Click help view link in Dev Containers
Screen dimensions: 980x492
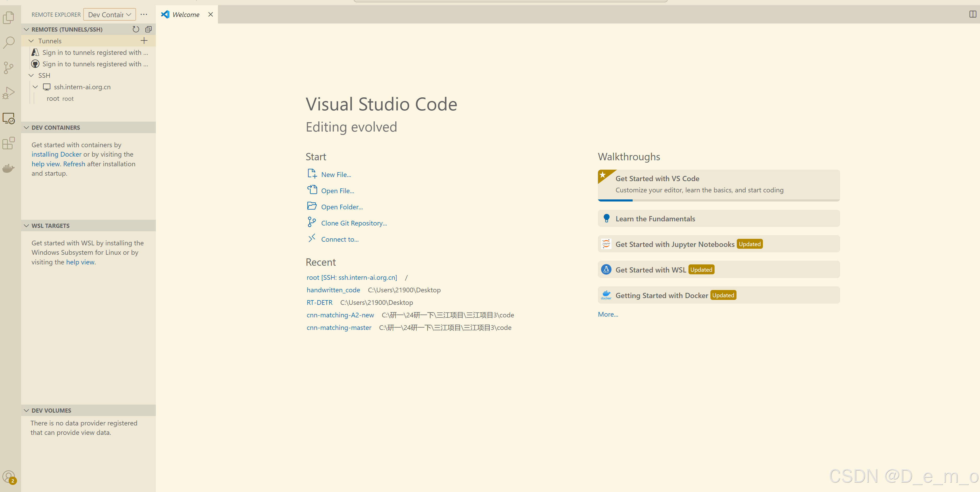pyautogui.click(x=46, y=164)
